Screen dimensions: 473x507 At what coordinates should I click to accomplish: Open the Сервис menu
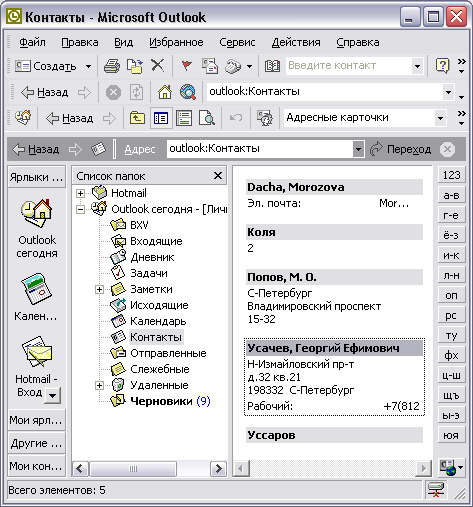click(237, 42)
